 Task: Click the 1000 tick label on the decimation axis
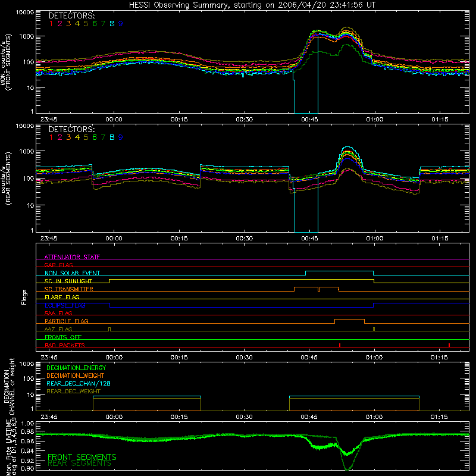pyautogui.click(x=26, y=364)
